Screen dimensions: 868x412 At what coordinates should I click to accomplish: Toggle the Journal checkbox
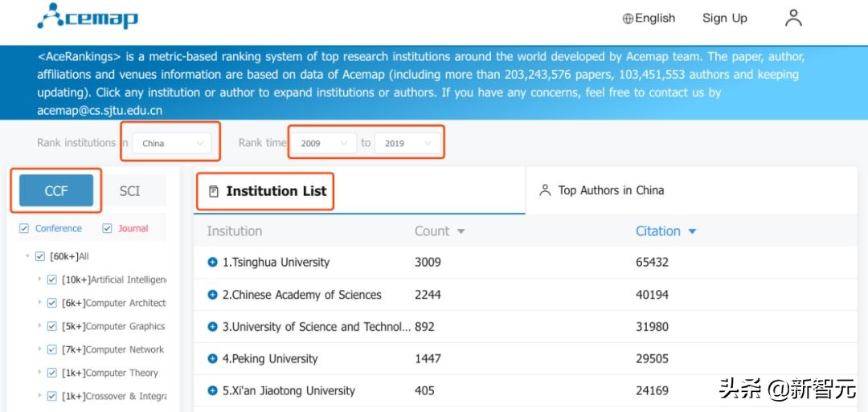point(108,228)
